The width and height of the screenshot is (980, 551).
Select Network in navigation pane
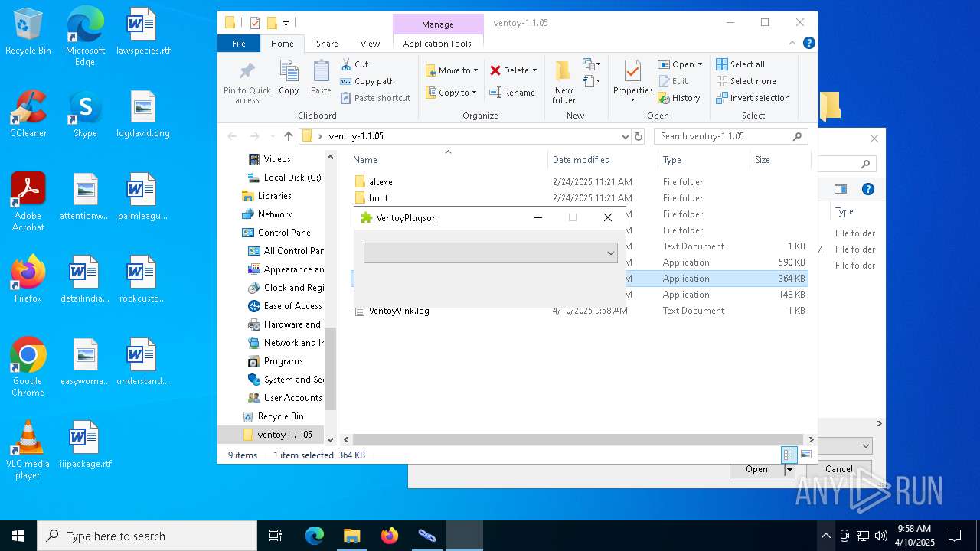[x=274, y=214]
